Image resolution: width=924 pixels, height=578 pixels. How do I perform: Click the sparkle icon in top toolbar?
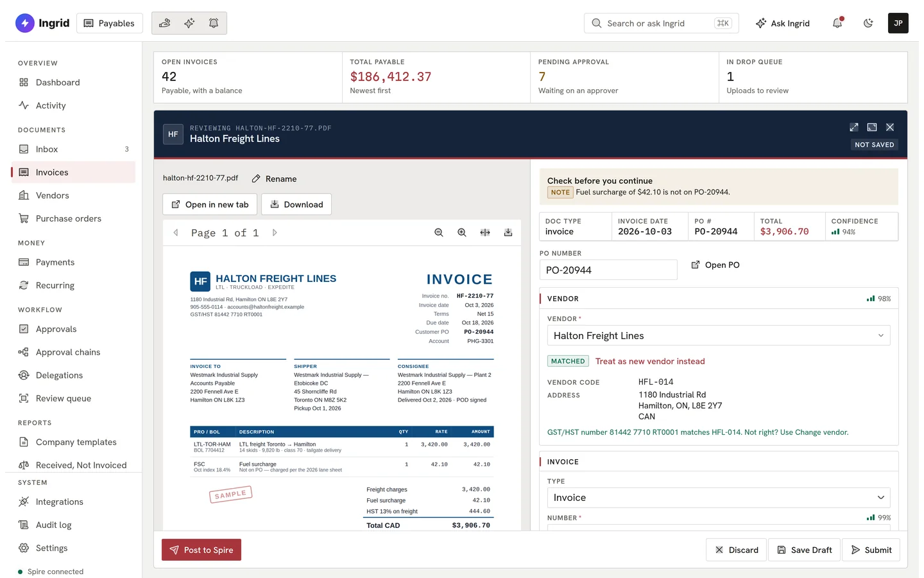[x=189, y=23]
